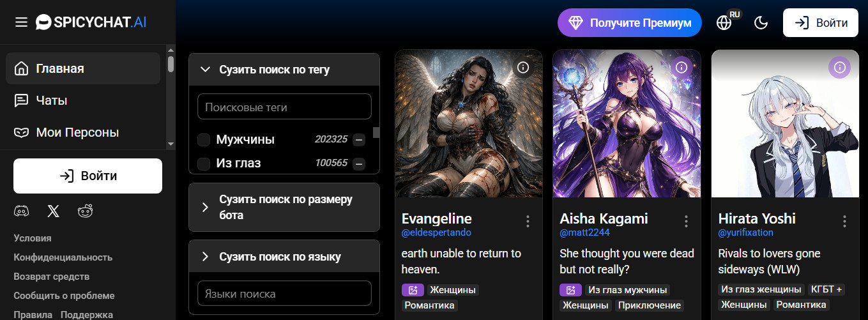
Task: Check the Из глаз tag checkbox
Action: pos(204,164)
